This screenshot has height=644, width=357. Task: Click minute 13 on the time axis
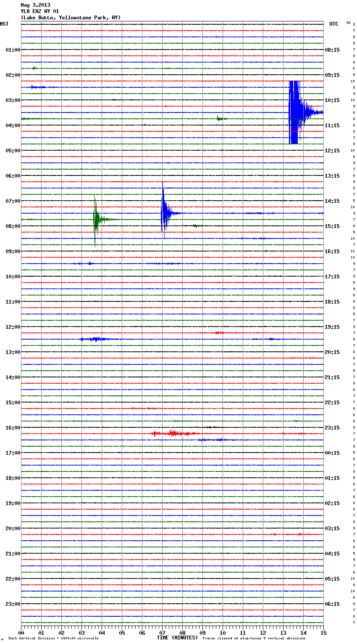click(283, 633)
